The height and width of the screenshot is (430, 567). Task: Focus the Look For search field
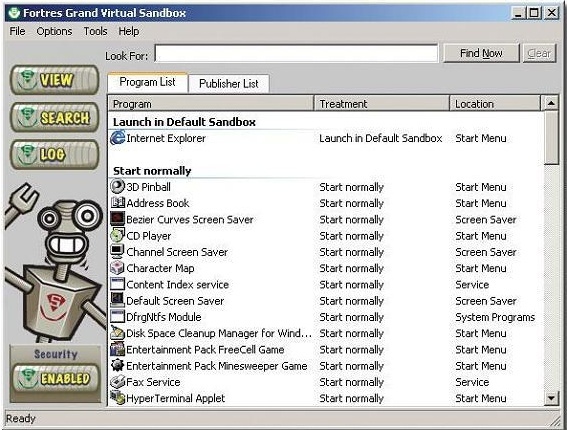(296, 54)
